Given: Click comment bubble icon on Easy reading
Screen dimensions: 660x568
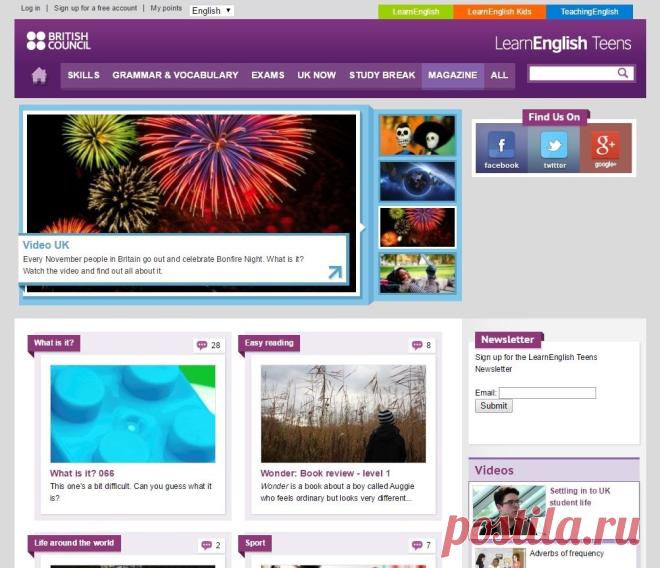Looking at the screenshot, I should (x=417, y=345).
